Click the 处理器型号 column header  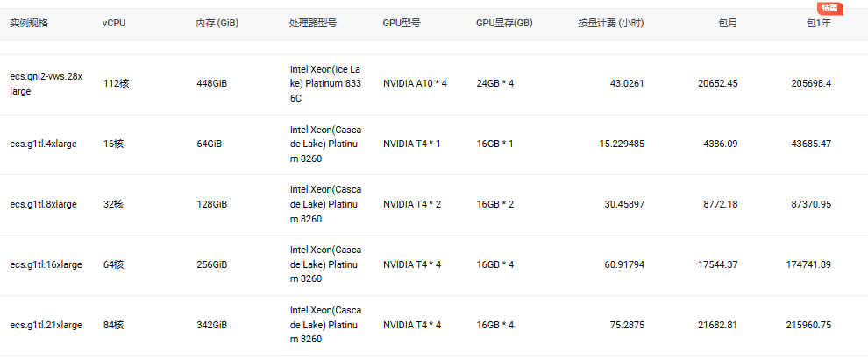[x=313, y=24]
